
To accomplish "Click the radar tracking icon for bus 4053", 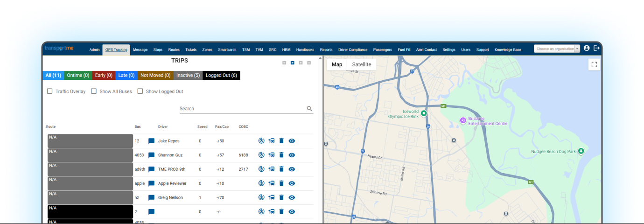I will click(261, 155).
